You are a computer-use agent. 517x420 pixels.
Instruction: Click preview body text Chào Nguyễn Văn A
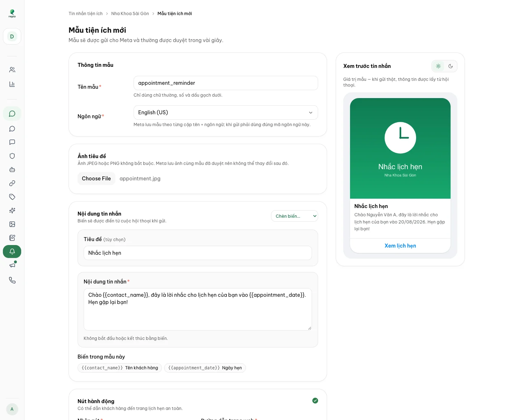[400, 222]
